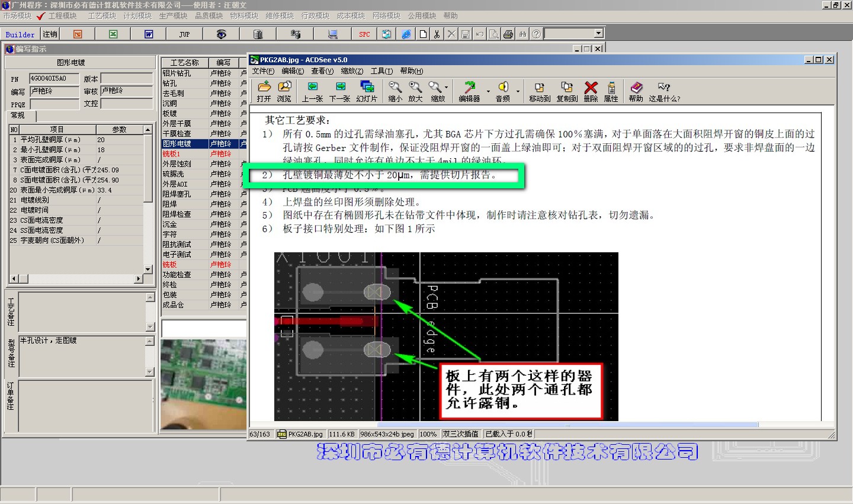This screenshot has width=853, height=504.
Task: Click the PN input field
Action: point(54,79)
